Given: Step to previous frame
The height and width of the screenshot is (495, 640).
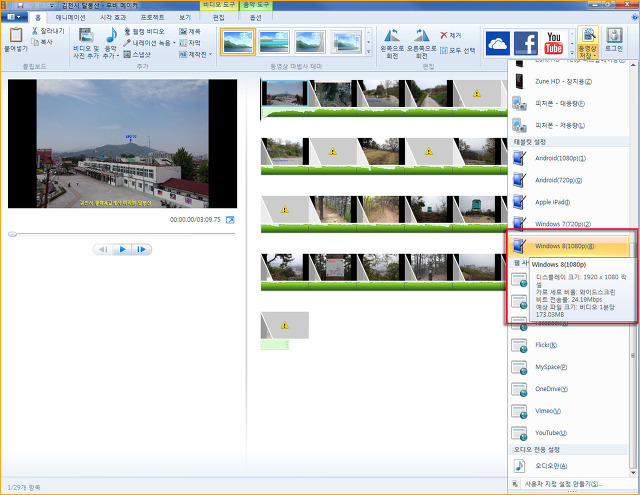Looking at the screenshot, I should 104,249.
